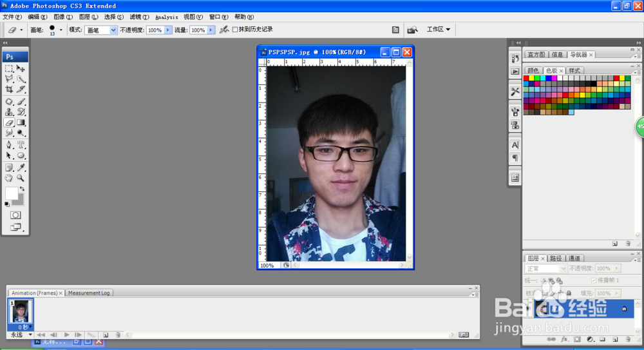Open the Analysis menu

tap(167, 17)
